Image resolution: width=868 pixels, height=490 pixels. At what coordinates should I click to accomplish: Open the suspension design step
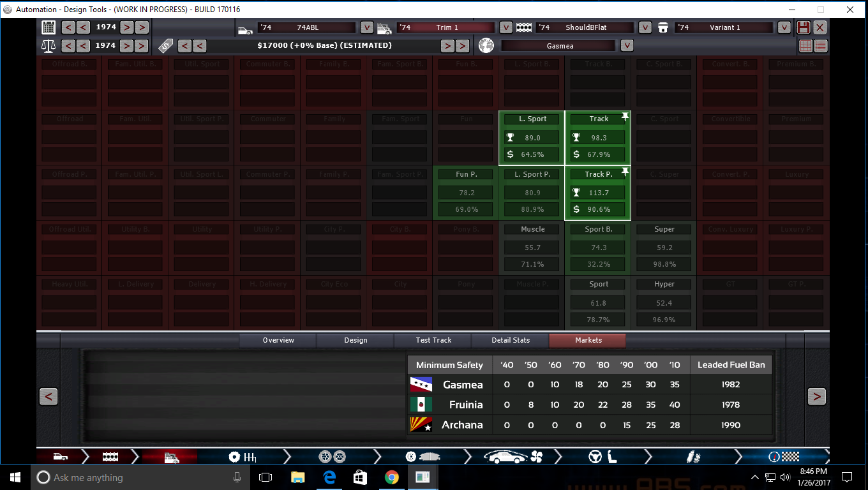[692, 457]
